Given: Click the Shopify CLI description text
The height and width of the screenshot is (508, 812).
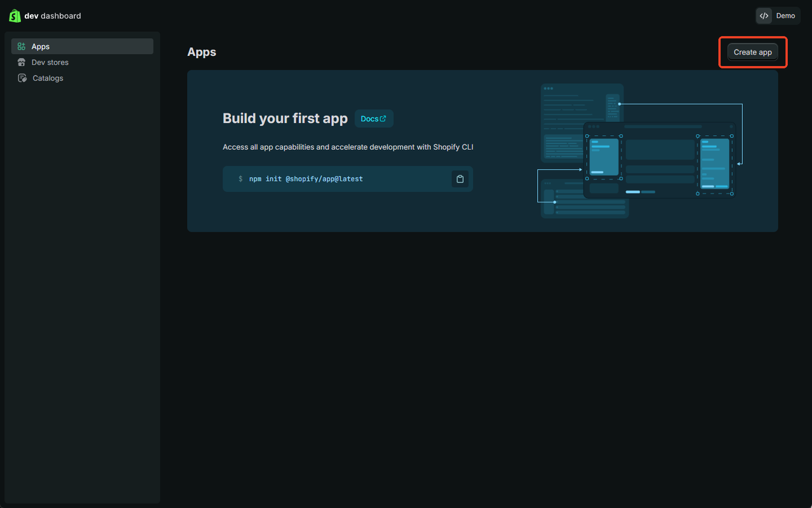Looking at the screenshot, I should coord(348,147).
